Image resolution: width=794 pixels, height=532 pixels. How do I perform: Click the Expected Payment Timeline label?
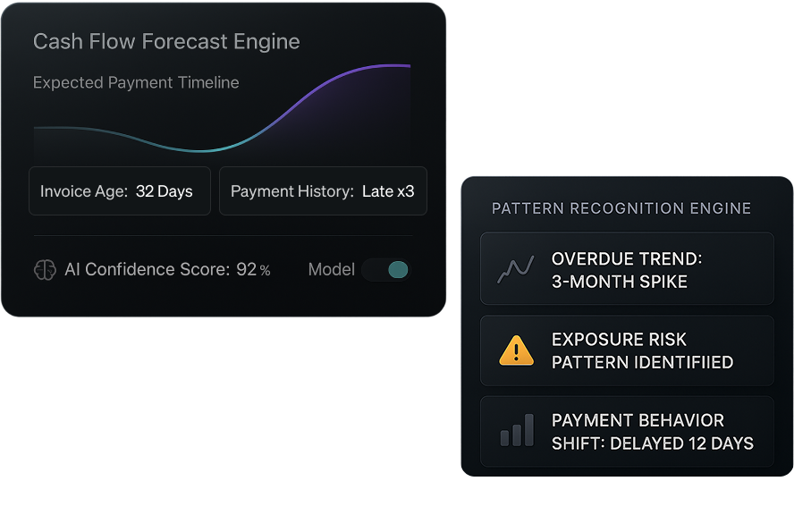[x=136, y=82]
